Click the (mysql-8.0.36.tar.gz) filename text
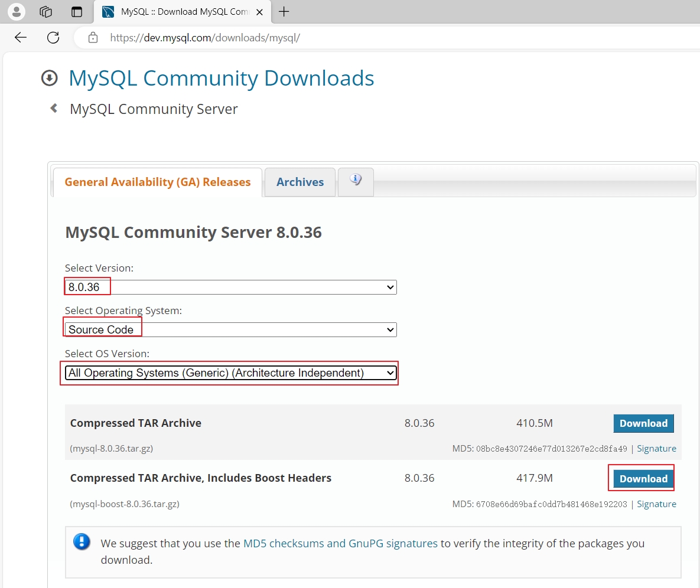Image resolution: width=700 pixels, height=588 pixels. [112, 448]
